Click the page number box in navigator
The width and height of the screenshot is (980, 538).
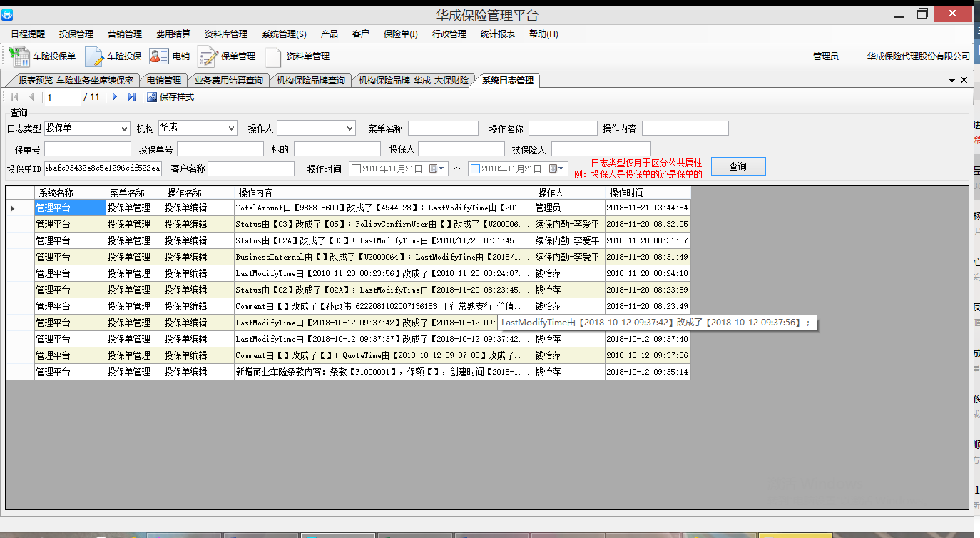click(x=62, y=97)
